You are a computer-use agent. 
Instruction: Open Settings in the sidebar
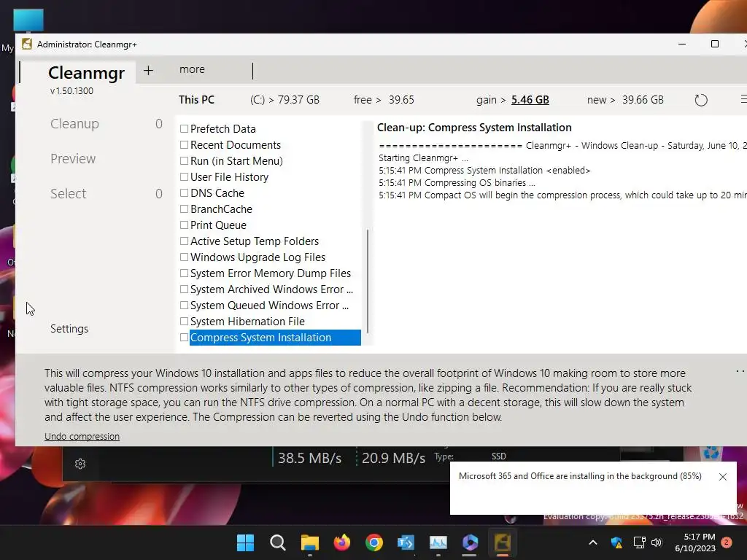click(69, 329)
